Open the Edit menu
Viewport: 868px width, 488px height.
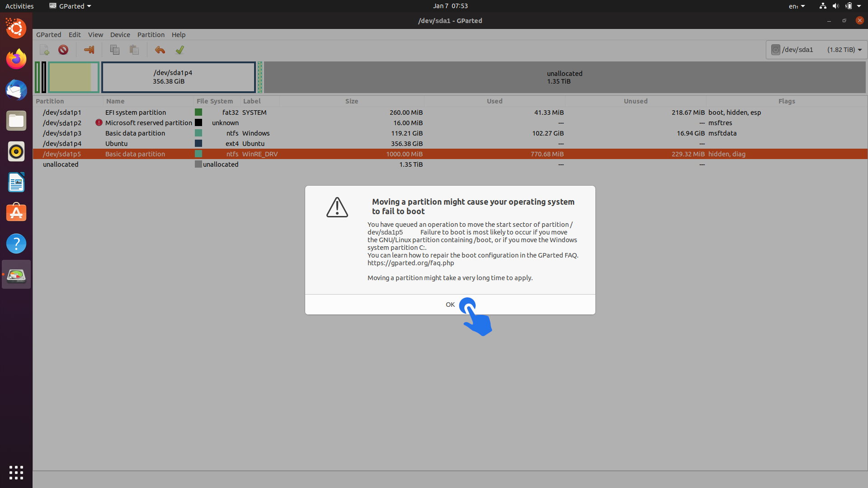pyautogui.click(x=75, y=35)
